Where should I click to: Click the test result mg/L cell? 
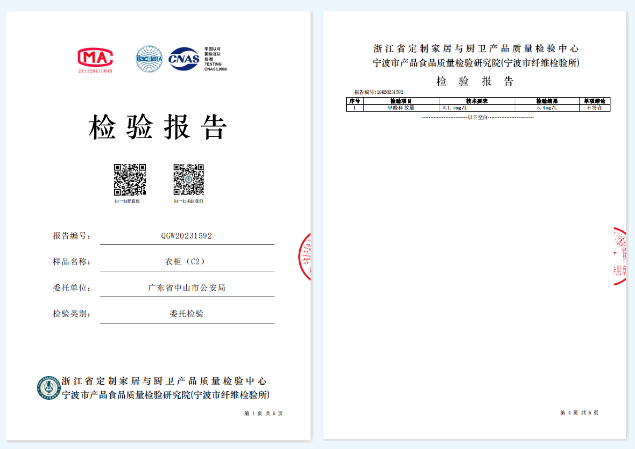(547, 108)
